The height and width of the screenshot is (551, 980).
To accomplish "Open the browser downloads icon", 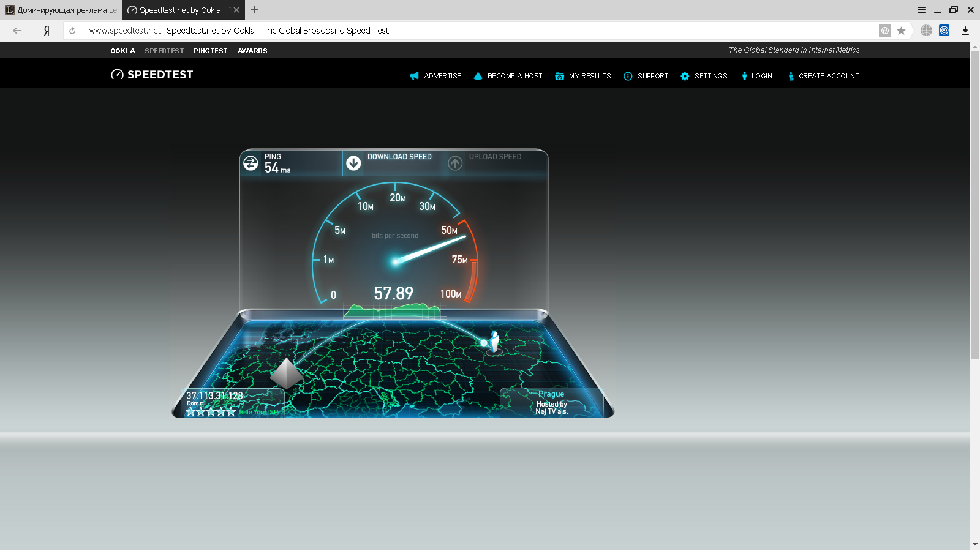I will (x=965, y=31).
